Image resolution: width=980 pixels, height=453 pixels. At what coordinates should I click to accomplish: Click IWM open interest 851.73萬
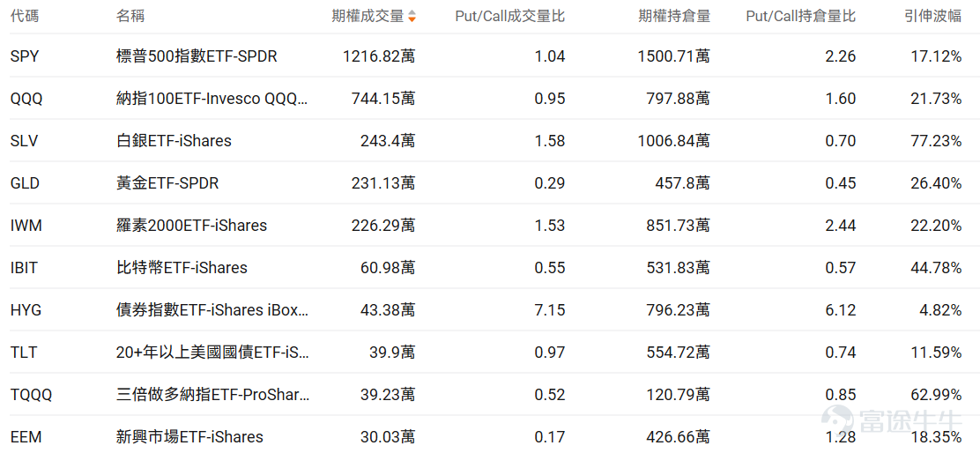678,225
